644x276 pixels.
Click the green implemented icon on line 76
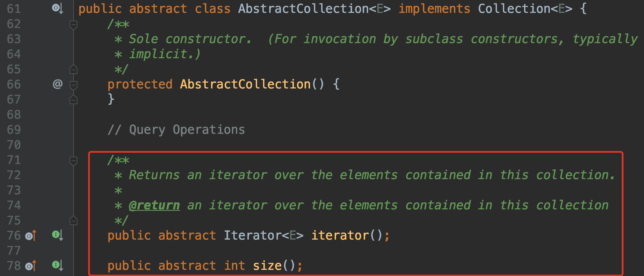coord(58,235)
